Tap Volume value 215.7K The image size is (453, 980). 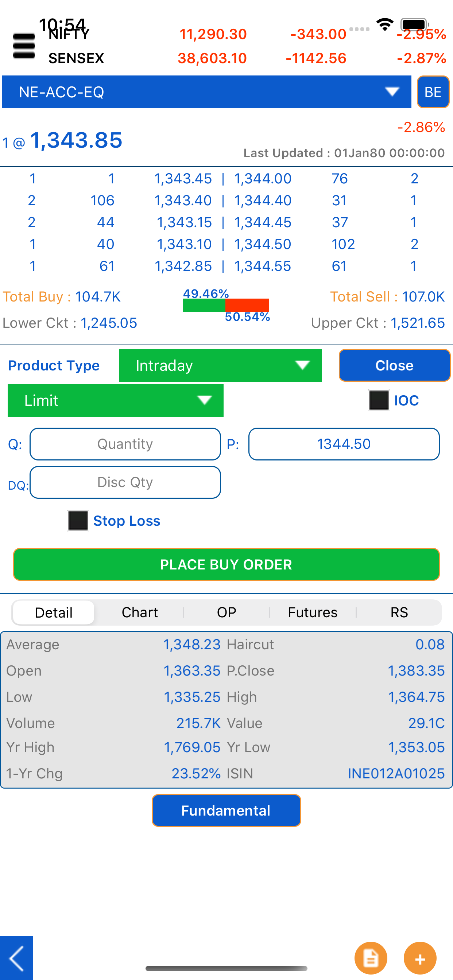pyautogui.click(x=198, y=723)
